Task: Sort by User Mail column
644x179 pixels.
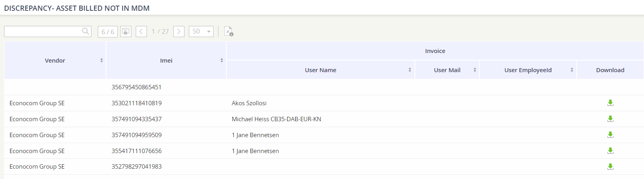Action: [x=475, y=70]
